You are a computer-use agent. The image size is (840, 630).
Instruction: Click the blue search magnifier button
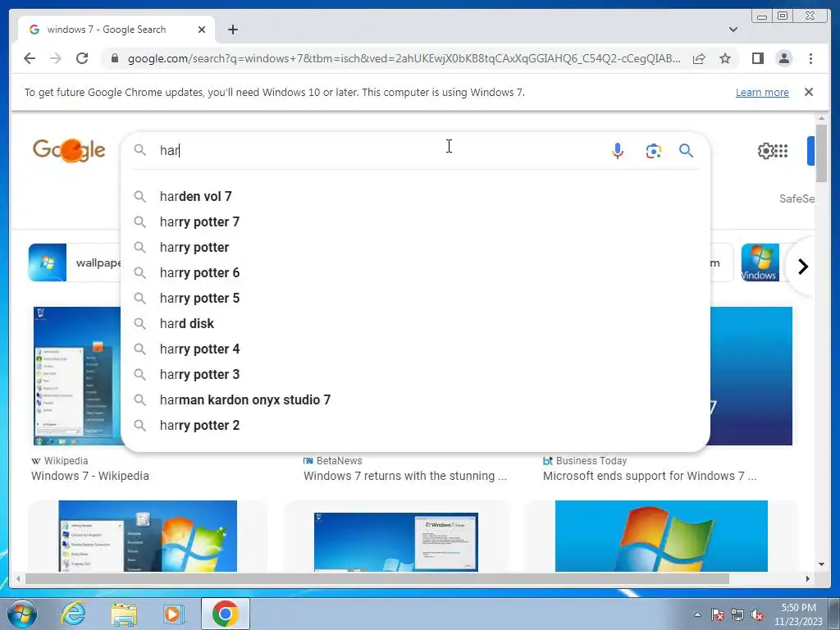[687, 151]
